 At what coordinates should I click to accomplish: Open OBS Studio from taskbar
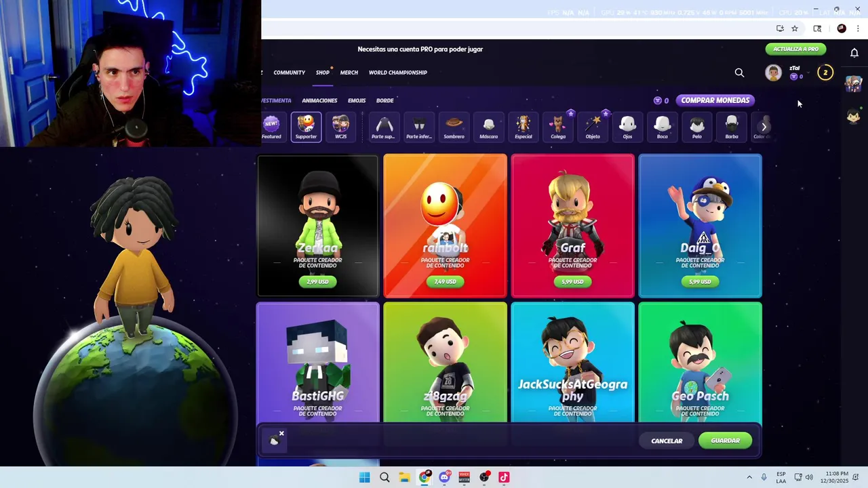[x=484, y=477]
